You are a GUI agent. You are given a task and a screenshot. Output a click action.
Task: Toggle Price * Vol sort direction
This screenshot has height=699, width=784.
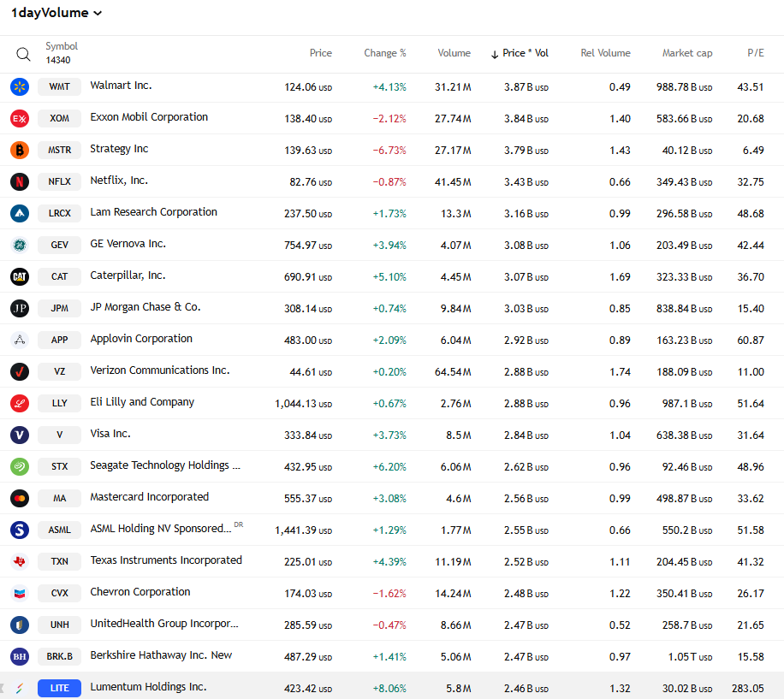click(x=520, y=53)
